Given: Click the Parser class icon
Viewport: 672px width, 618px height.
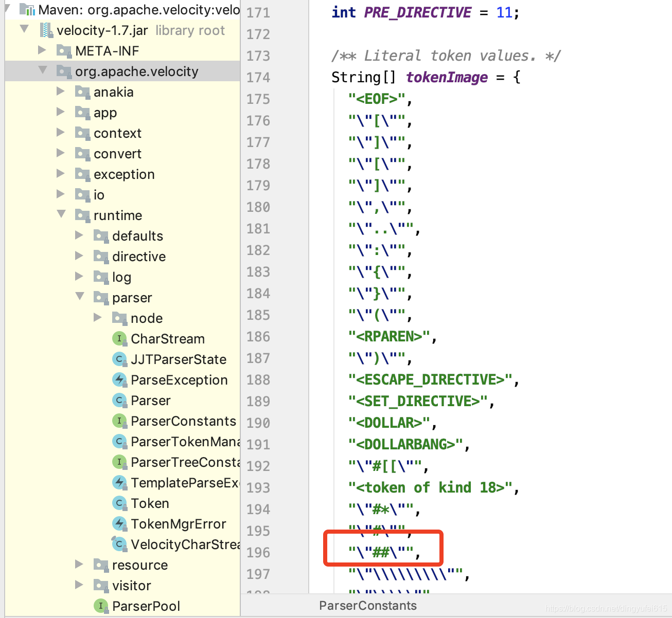Looking at the screenshot, I should (x=119, y=401).
